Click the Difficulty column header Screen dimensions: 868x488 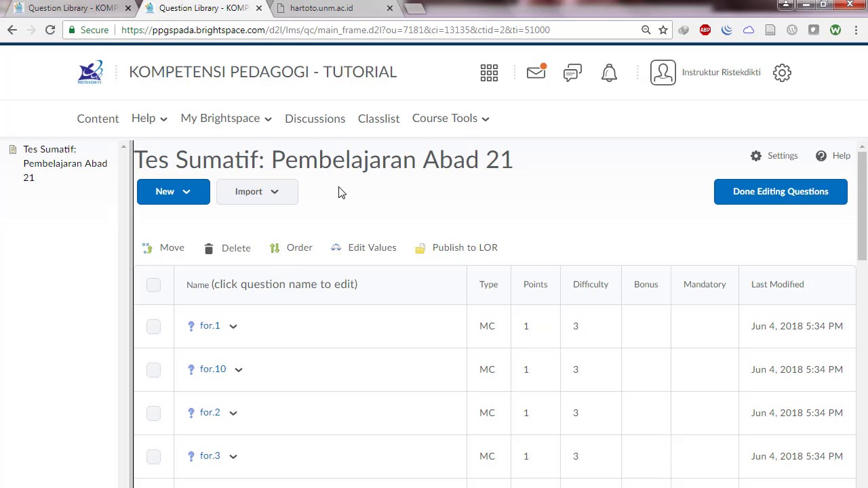pos(591,285)
